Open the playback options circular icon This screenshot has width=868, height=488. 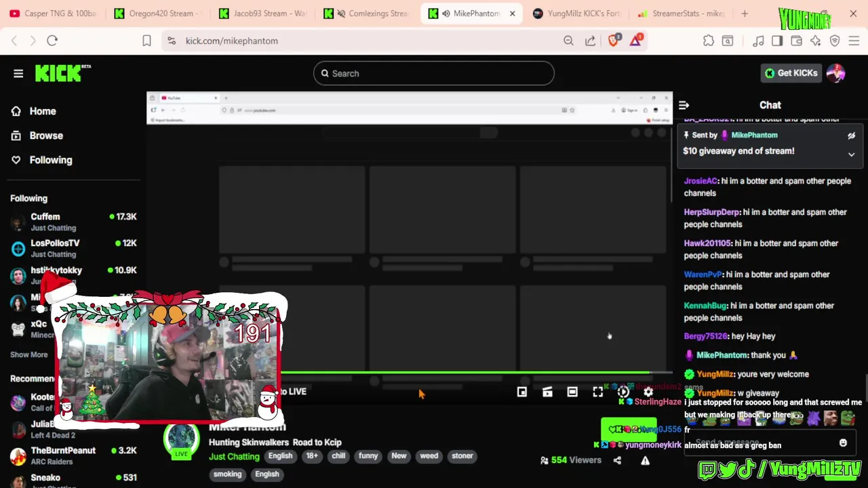[x=623, y=392]
